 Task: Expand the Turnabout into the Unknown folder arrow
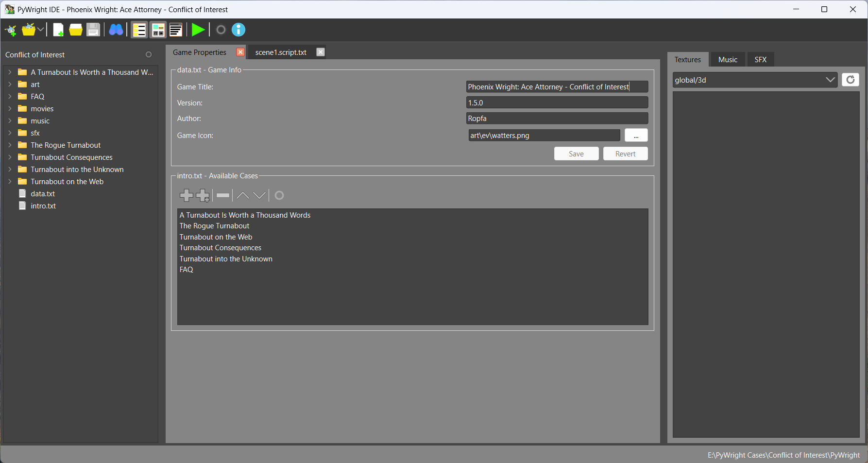click(x=10, y=169)
